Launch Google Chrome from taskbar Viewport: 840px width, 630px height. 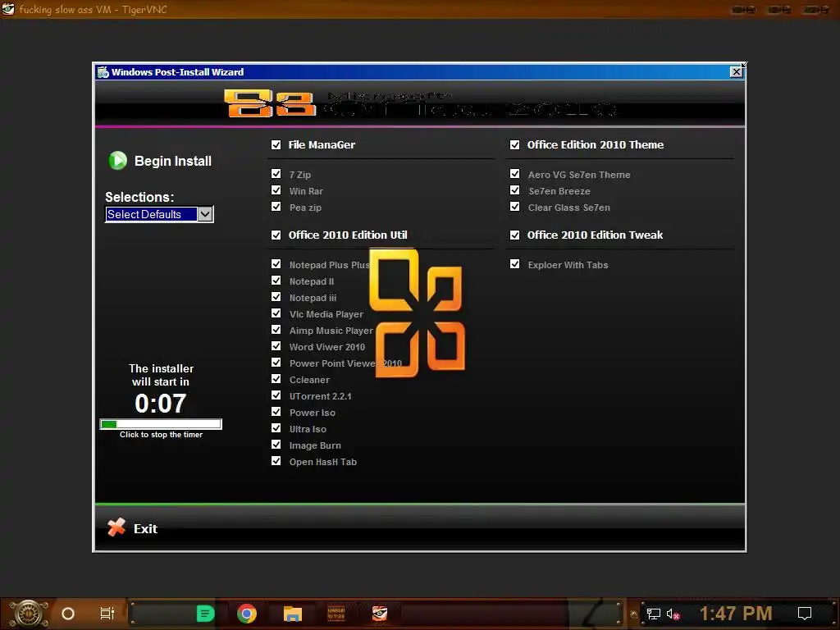point(247,614)
